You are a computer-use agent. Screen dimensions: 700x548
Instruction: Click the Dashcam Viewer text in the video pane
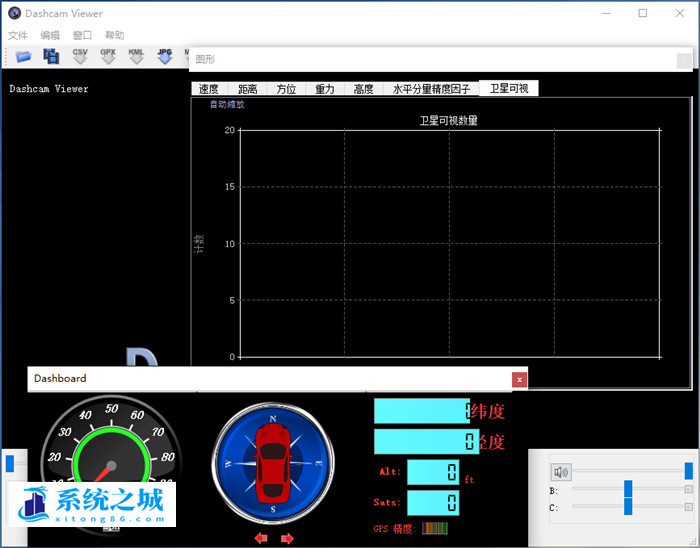pyautogui.click(x=49, y=89)
